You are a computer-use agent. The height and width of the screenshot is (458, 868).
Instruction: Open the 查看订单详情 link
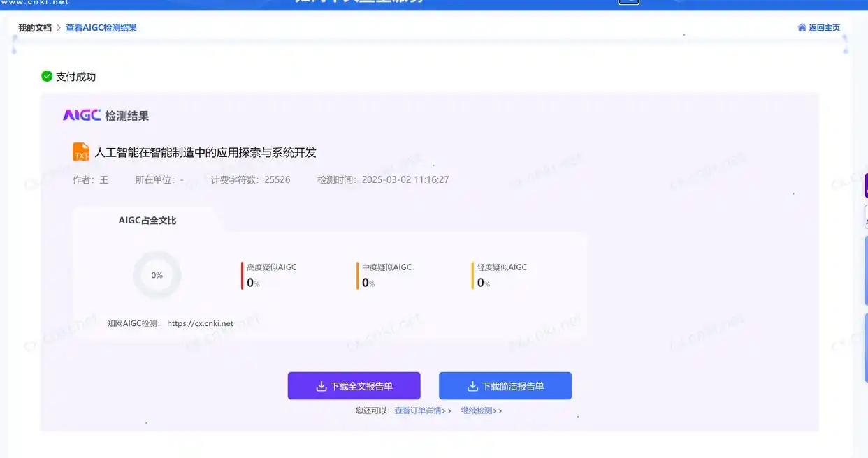click(x=417, y=411)
